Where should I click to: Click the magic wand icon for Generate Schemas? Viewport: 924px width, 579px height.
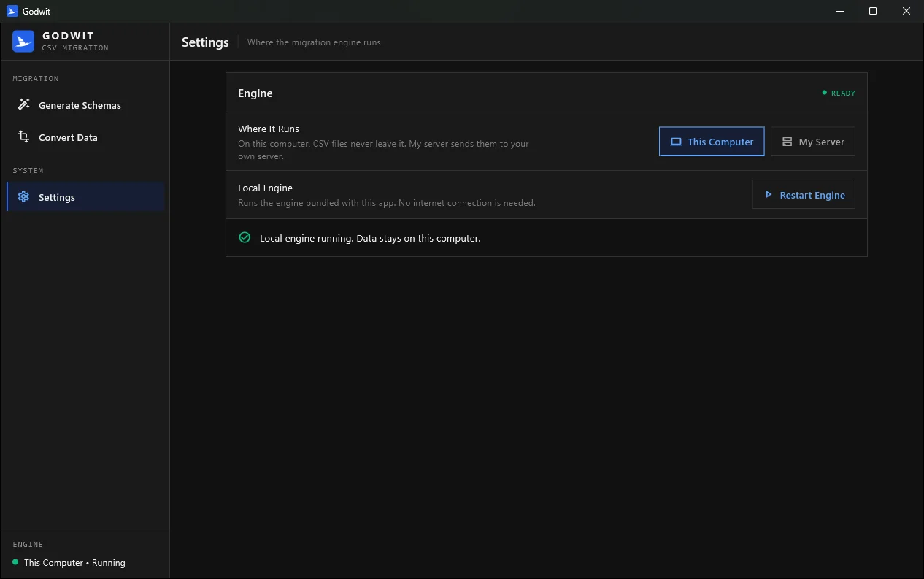pyautogui.click(x=23, y=105)
